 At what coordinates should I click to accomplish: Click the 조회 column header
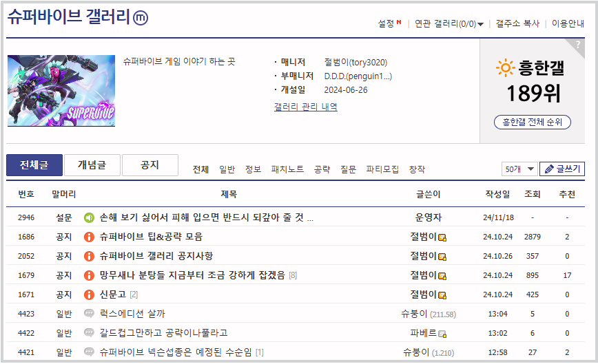click(x=533, y=195)
